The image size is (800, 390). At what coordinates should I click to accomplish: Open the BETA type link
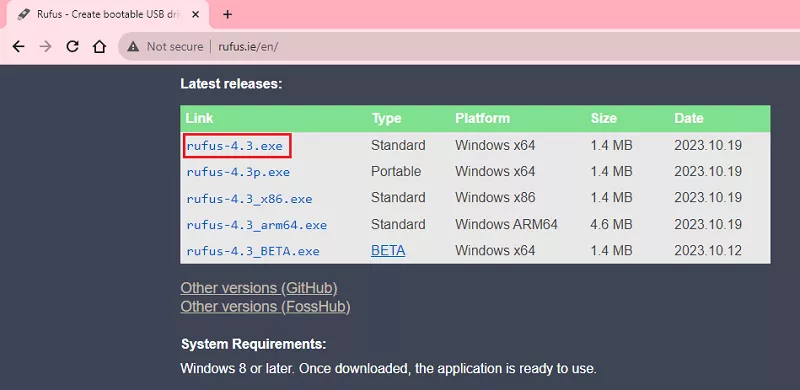tap(388, 251)
